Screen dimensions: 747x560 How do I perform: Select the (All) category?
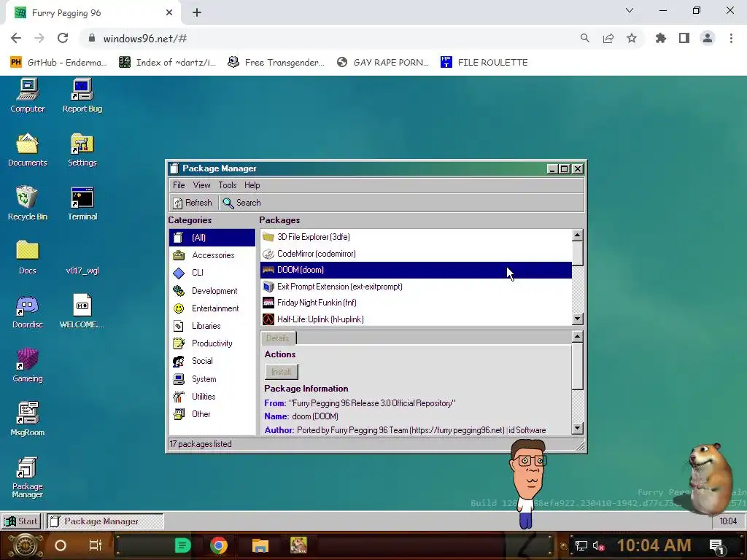(212, 238)
